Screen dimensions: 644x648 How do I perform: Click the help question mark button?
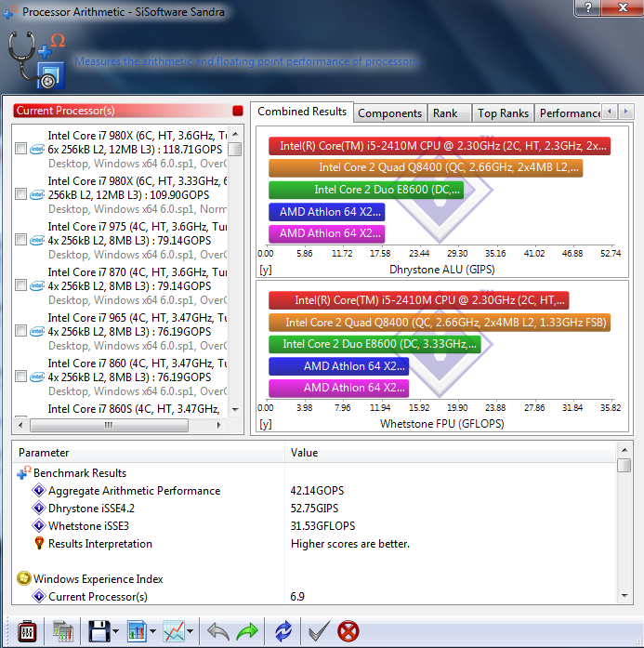[x=588, y=7]
